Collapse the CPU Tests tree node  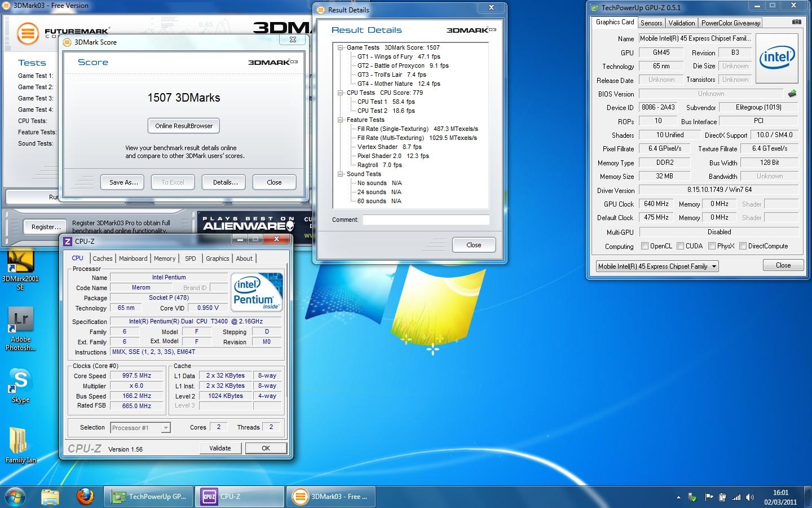coord(341,93)
